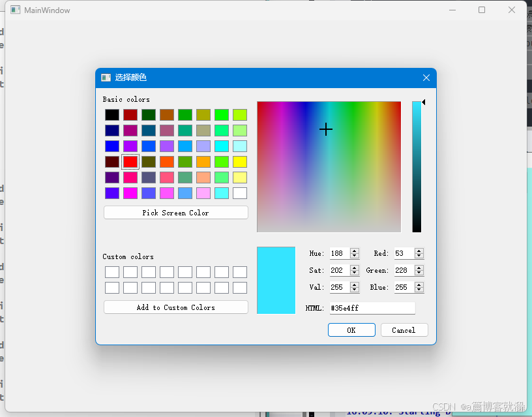532x417 pixels.
Task: Click the large cyan current color preview
Action: (276, 281)
